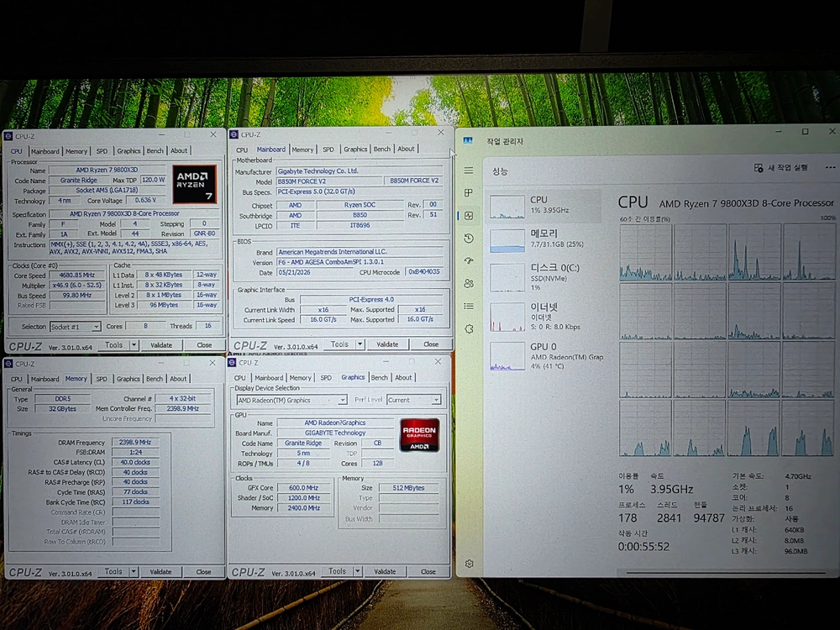Click PCI-Express 4.0 bus value
The height and width of the screenshot is (630, 840).
tap(371, 300)
